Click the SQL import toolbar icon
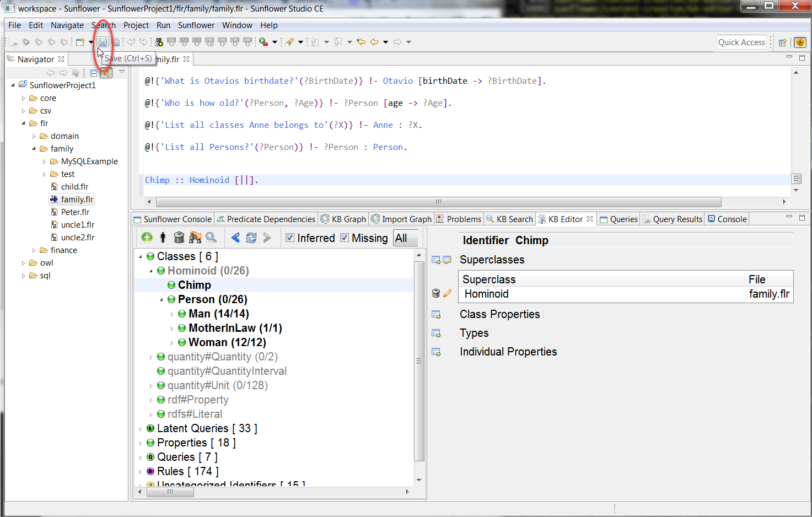812x517 pixels. pos(171,42)
